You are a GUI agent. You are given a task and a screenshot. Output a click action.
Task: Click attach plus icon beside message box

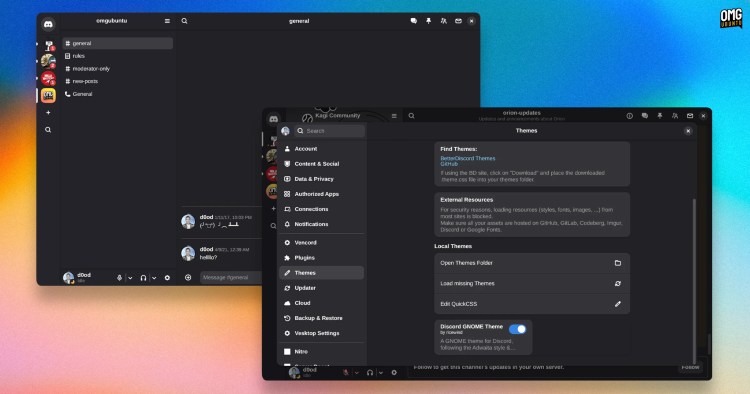click(188, 278)
